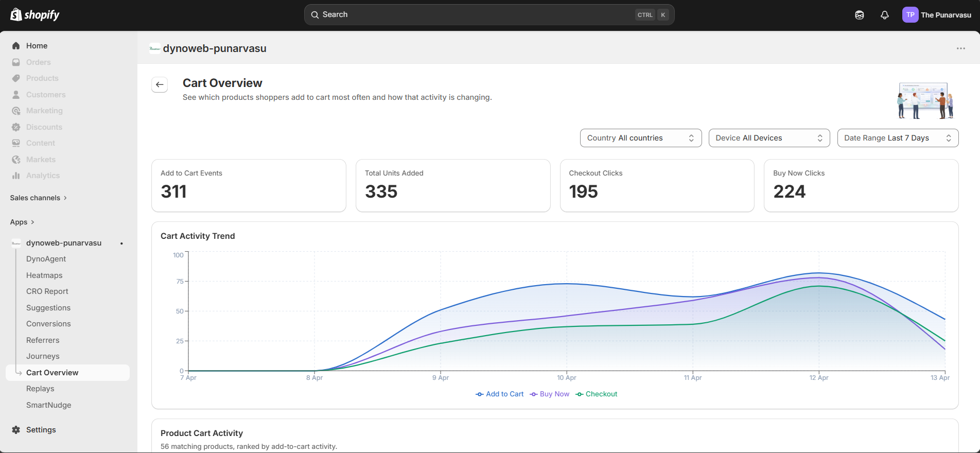Expand the Sales channels section
The height and width of the screenshot is (453, 980).
tap(39, 198)
